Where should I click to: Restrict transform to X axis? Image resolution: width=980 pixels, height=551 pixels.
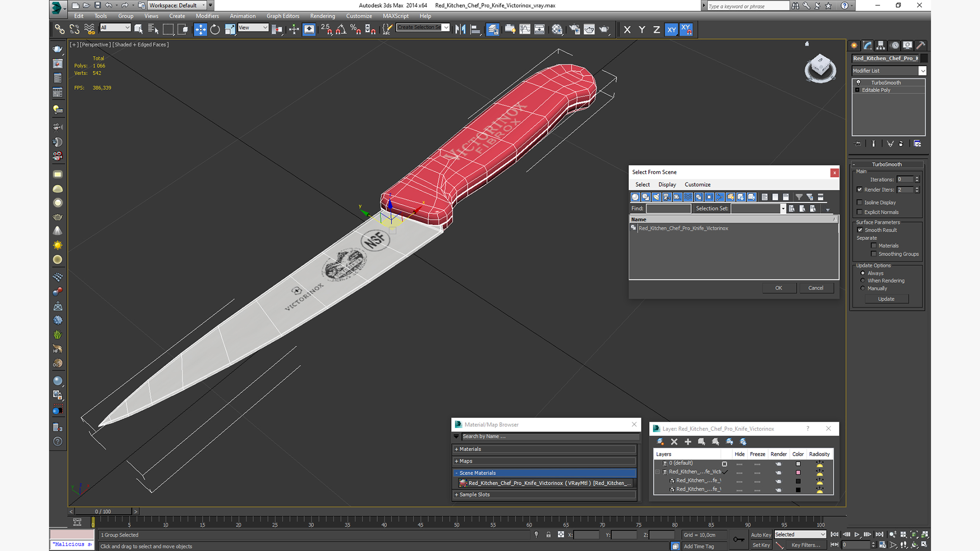627,30
